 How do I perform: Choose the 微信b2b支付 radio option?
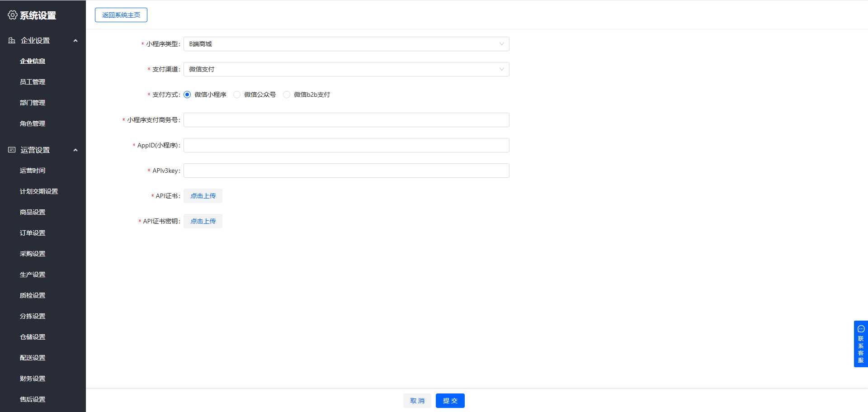(x=287, y=95)
